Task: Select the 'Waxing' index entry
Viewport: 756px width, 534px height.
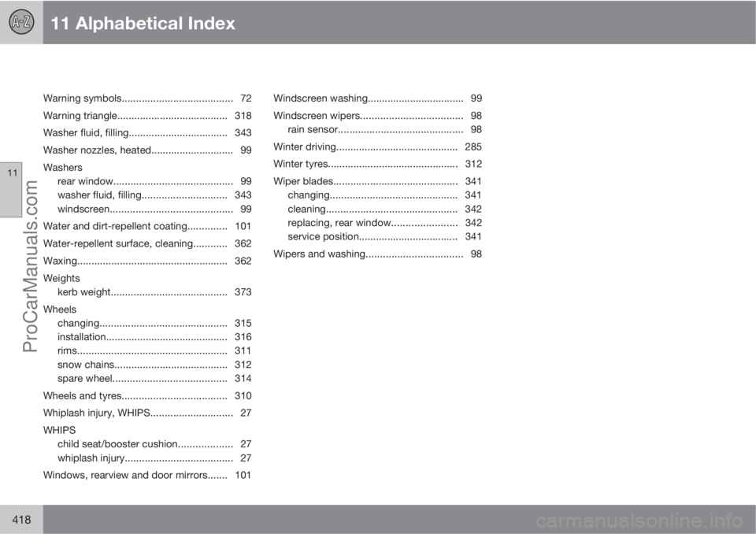Action: [x=147, y=261]
